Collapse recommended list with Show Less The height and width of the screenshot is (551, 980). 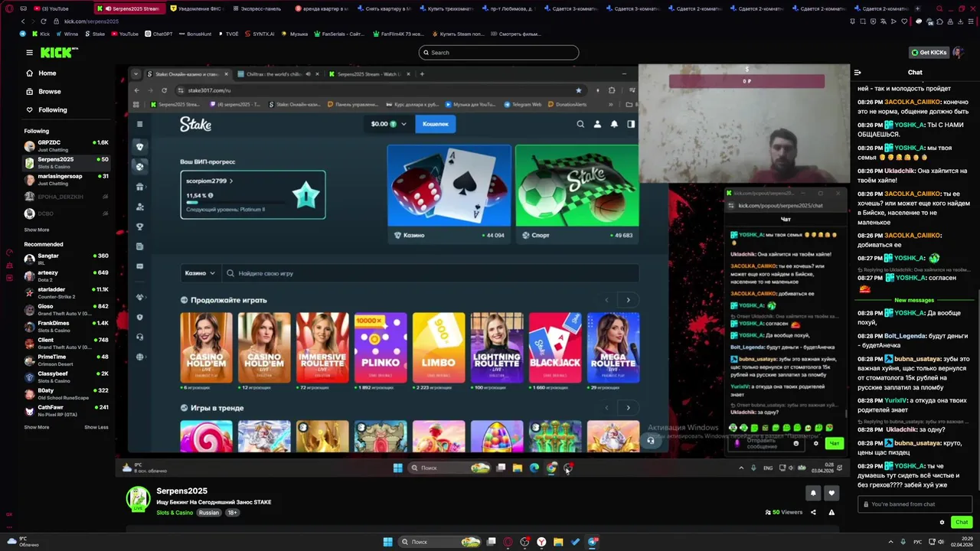pos(96,427)
